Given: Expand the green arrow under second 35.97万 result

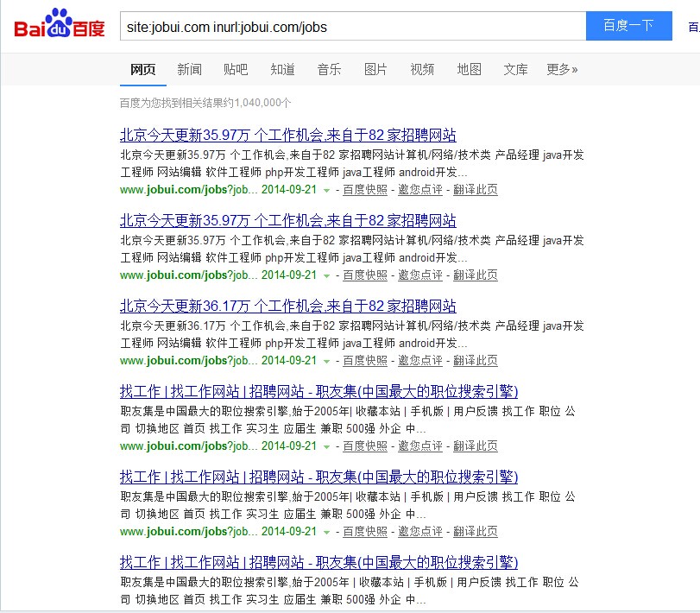Looking at the screenshot, I should [327, 276].
